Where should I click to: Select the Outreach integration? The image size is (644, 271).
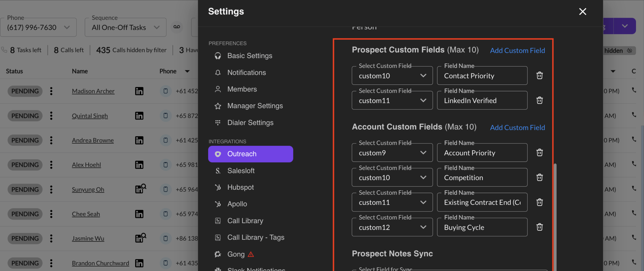click(250, 154)
